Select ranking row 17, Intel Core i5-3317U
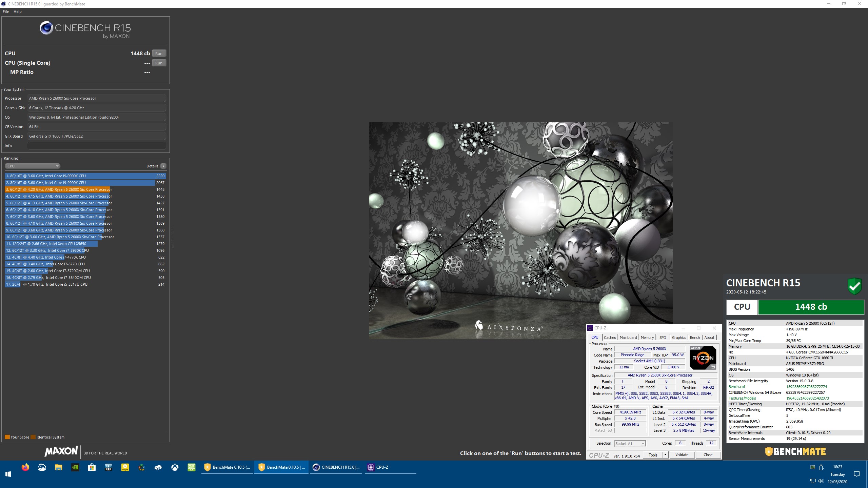This screenshot has width=868, height=488. (x=85, y=284)
